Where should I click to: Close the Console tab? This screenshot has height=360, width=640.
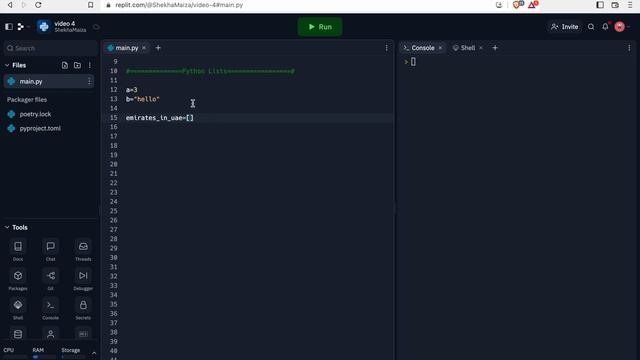click(440, 48)
